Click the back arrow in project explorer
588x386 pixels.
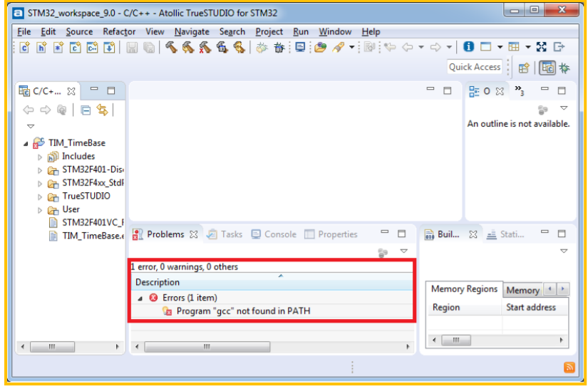point(29,110)
